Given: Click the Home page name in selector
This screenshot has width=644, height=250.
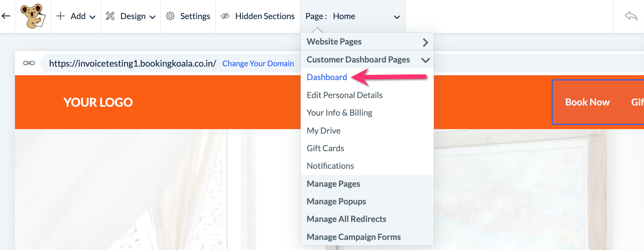Looking at the screenshot, I should coord(344,16).
